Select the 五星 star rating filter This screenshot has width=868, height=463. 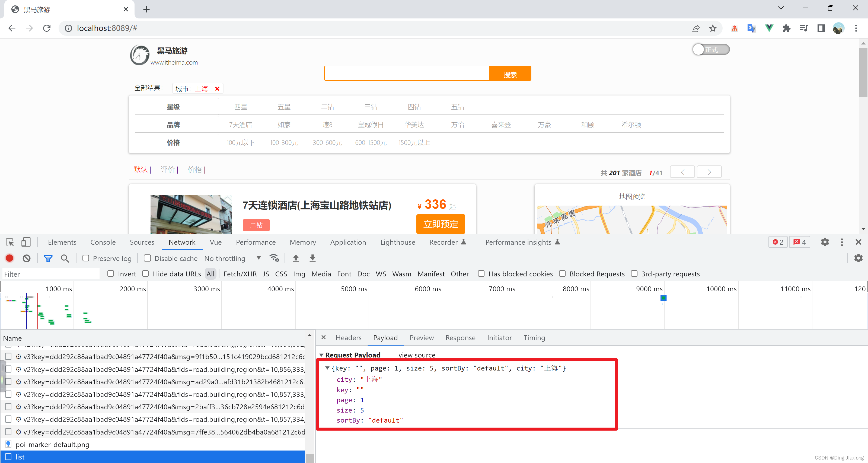point(284,107)
